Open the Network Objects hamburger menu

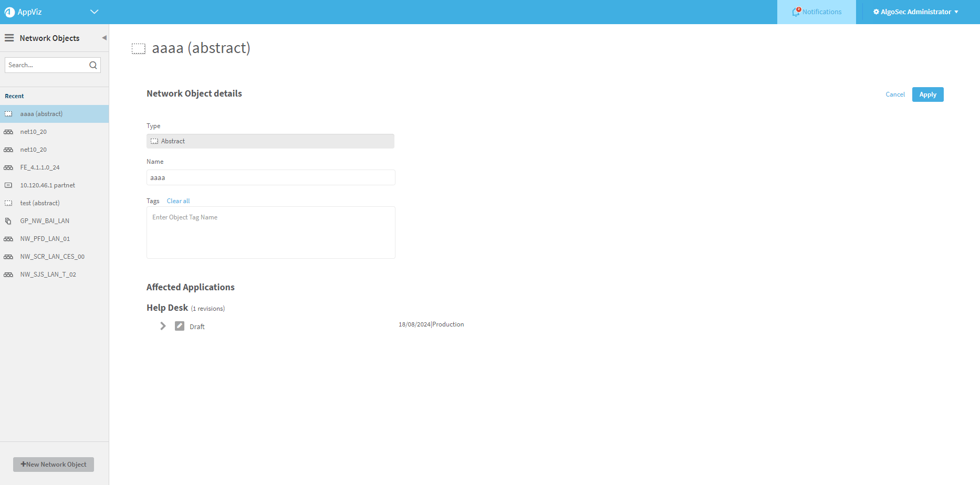[9, 38]
